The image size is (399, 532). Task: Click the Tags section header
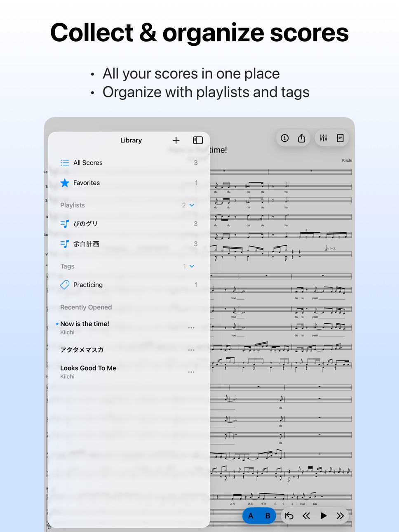pyautogui.click(x=67, y=266)
